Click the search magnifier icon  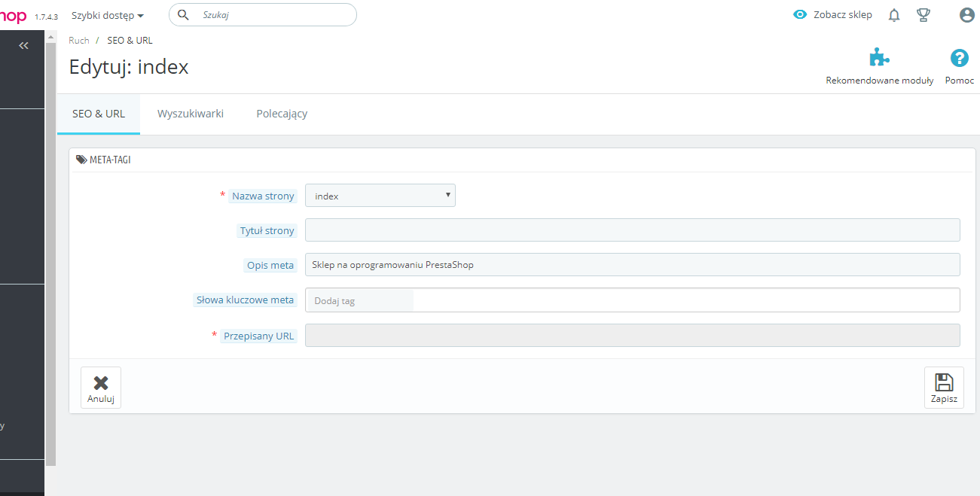183,14
